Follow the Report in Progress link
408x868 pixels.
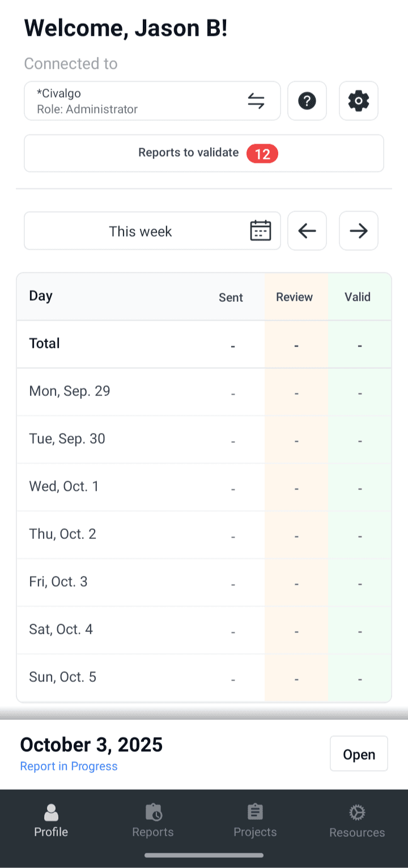(69, 766)
